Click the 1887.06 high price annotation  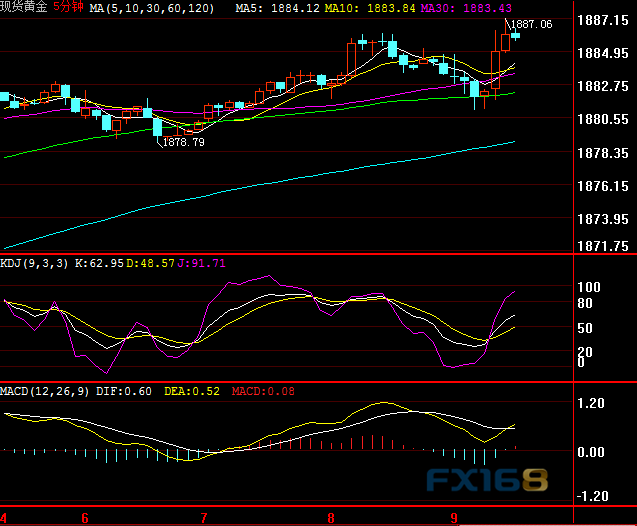(x=532, y=24)
